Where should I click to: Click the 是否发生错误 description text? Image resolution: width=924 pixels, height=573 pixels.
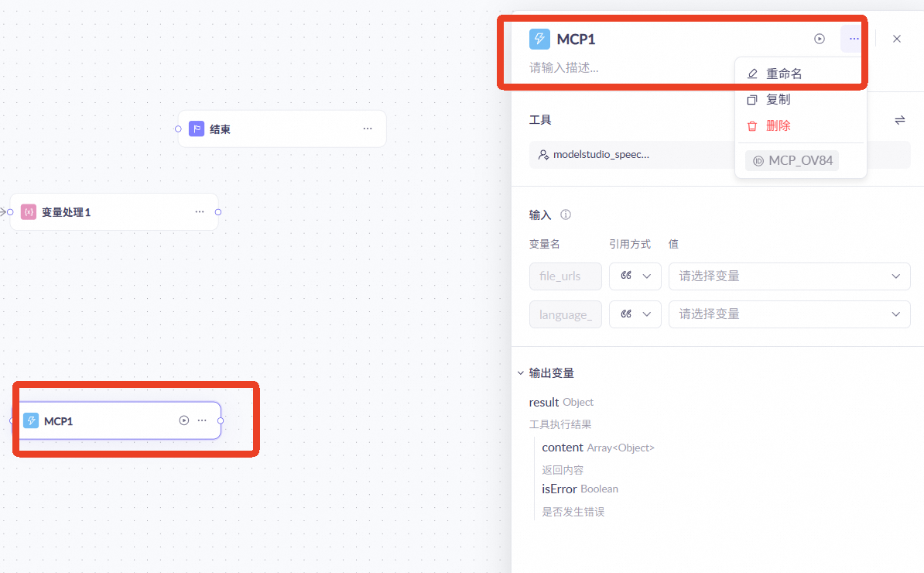point(573,512)
